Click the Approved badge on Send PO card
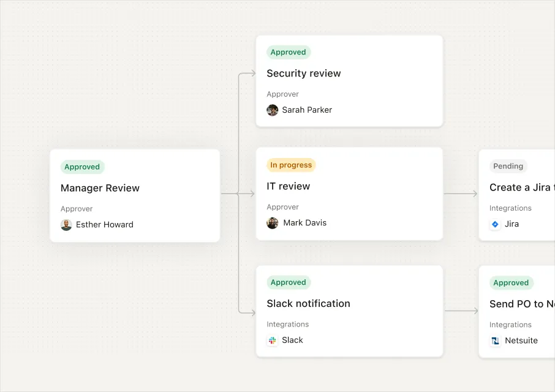 point(511,283)
